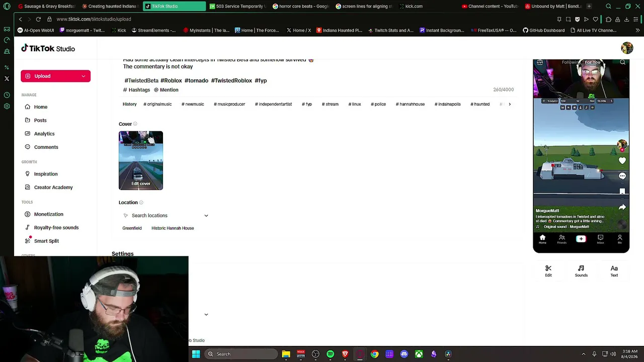Screen dimensions: 644x362
Task: Open the Sounds tool under preview
Action: (581, 271)
